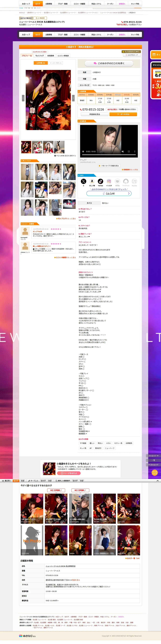Open the Amazon wishlist (ほしい物) icon
The image size is (161, 644).
[x=92, y=181]
